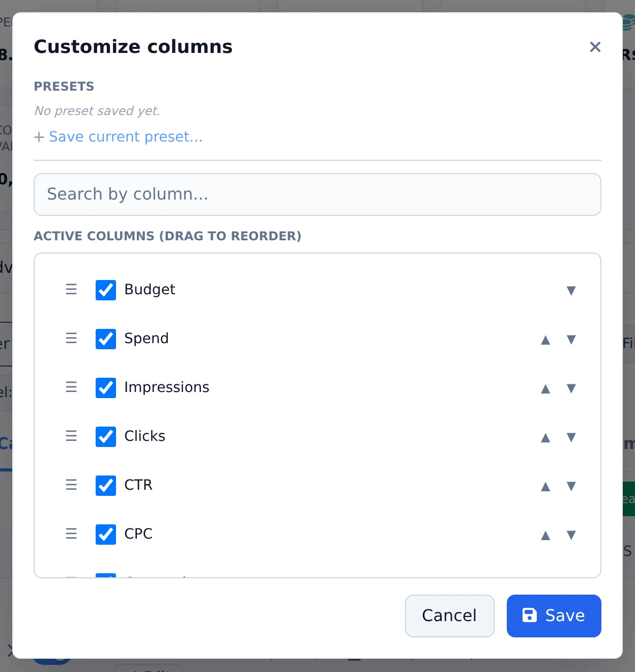Screen dimensions: 635x672
Task: Grab the drag handle for Budget
Action: click(x=71, y=289)
